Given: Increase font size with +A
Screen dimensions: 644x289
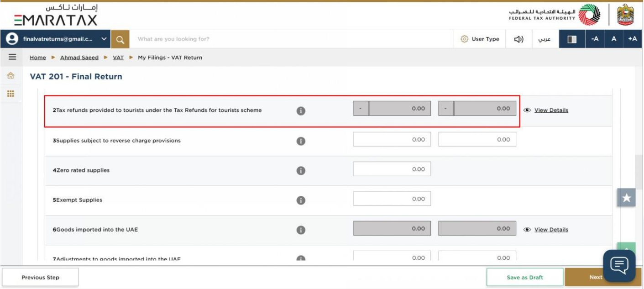Looking at the screenshot, I should tap(633, 39).
